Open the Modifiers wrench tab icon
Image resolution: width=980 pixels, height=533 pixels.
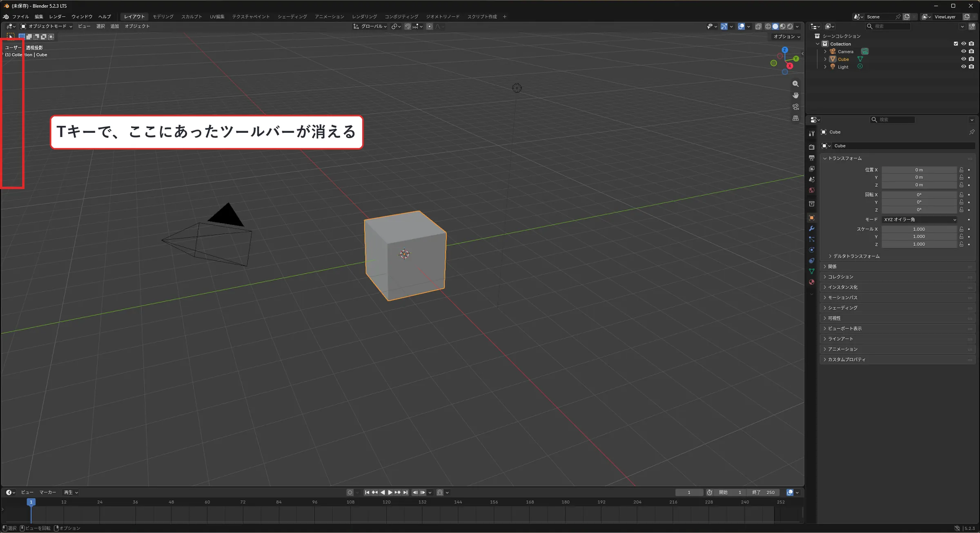[x=812, y=228]
